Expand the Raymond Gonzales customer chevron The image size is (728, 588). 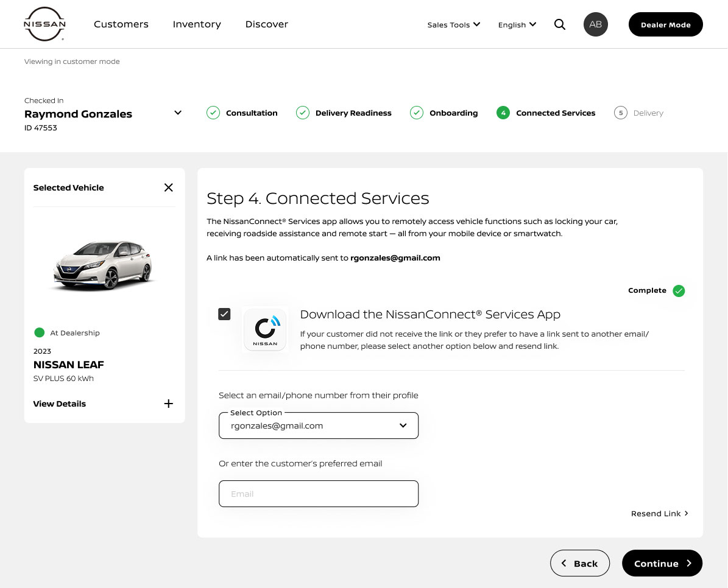(x=178, y=113)
